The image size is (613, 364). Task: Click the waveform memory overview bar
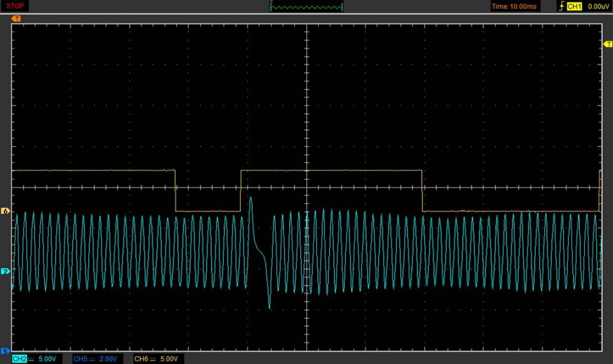pos(306,7)
